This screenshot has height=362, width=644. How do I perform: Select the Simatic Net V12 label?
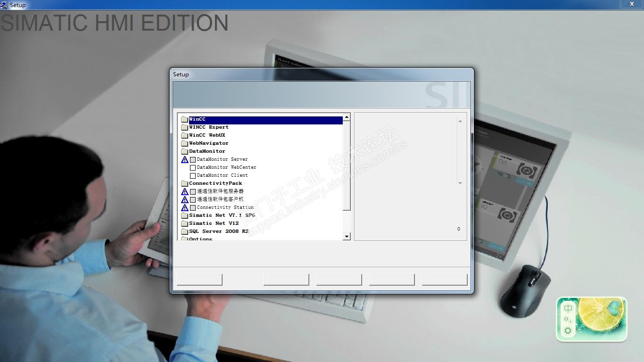coord(214,223)
